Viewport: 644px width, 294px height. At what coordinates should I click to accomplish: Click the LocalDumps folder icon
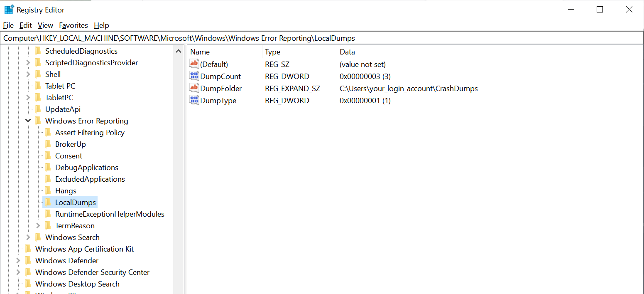click(48, 203)
